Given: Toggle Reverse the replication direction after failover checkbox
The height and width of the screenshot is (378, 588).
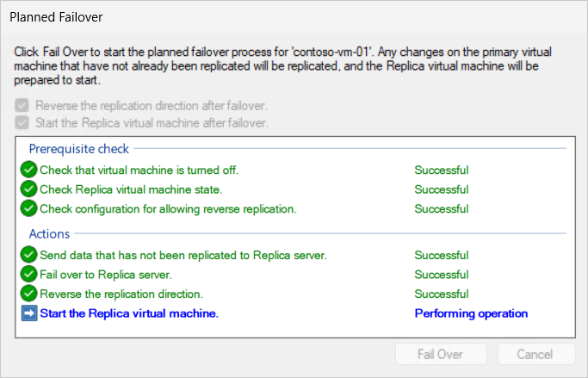Looking at the screenshot, I should coord(22,106).
